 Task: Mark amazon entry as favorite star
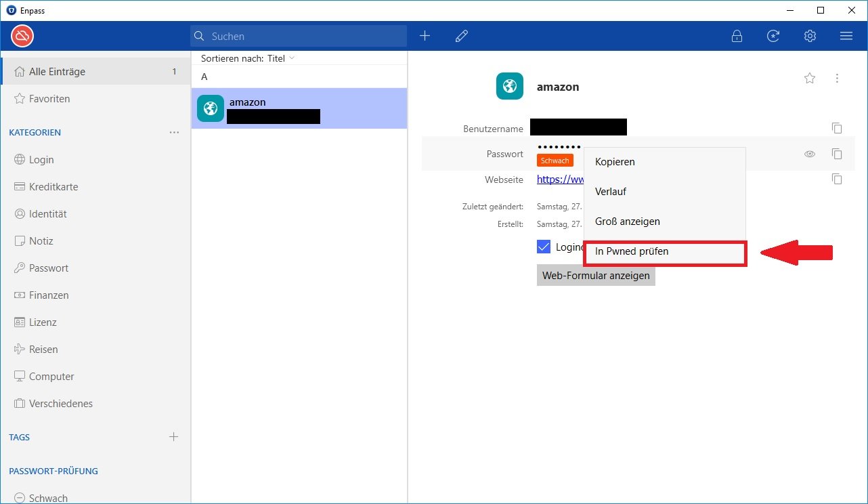(810, 79)
